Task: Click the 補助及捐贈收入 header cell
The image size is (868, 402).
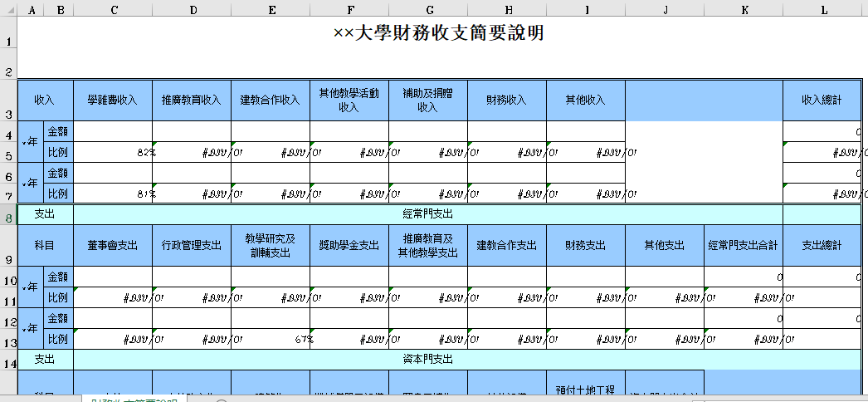Action: click(x=428, y=100)
